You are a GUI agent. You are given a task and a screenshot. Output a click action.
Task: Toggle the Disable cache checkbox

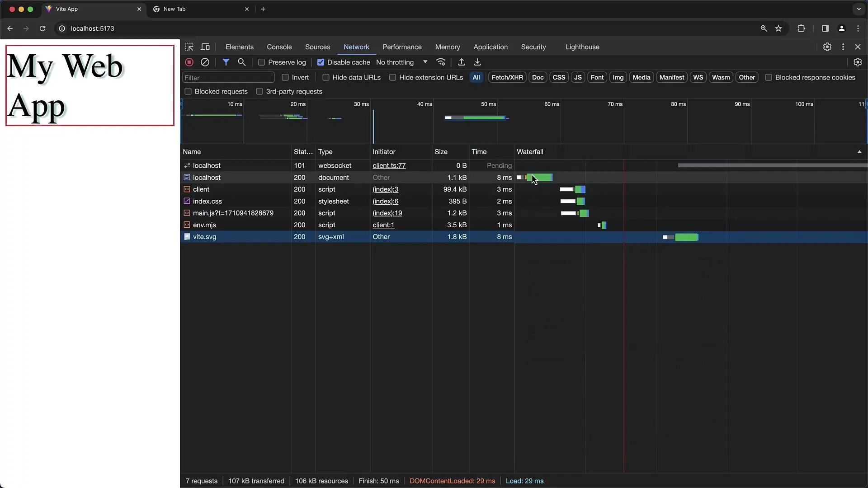coord(321,62)
